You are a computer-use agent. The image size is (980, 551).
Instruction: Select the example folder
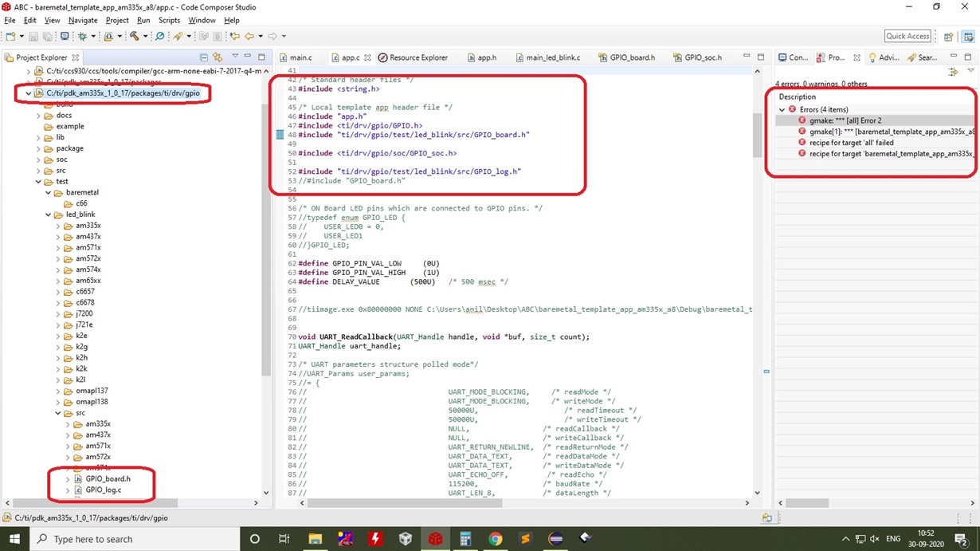pos(69,126)
